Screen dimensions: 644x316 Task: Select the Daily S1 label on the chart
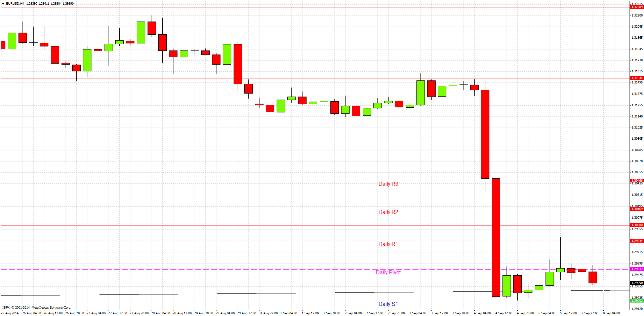[x=388, y=304]
